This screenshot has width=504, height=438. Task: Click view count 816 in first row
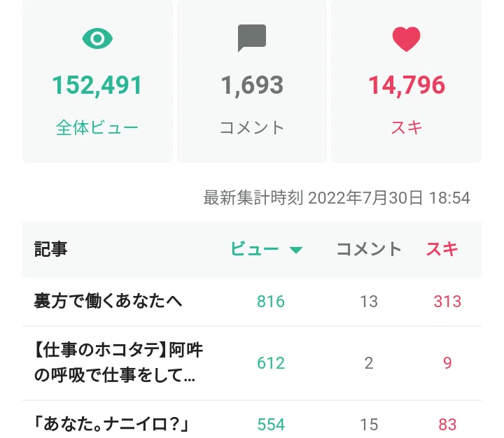coord(271,302)
